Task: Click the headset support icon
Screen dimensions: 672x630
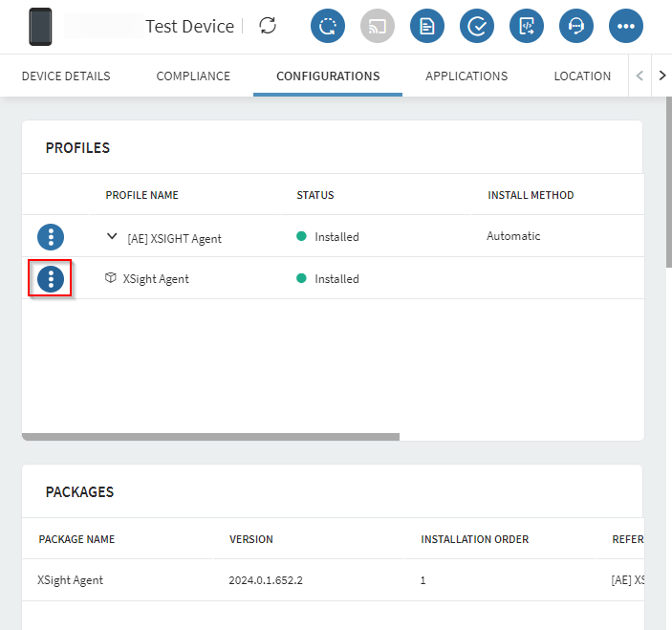Action: point(576,26)
